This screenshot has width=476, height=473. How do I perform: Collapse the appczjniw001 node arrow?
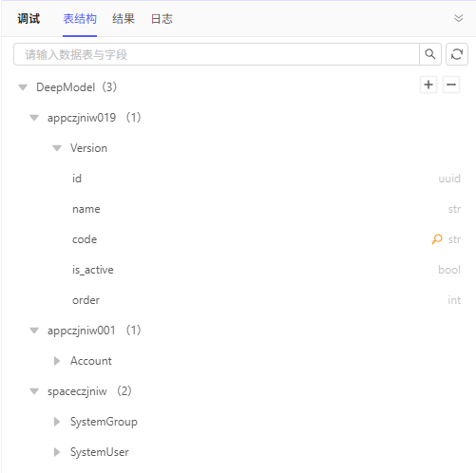34,331
